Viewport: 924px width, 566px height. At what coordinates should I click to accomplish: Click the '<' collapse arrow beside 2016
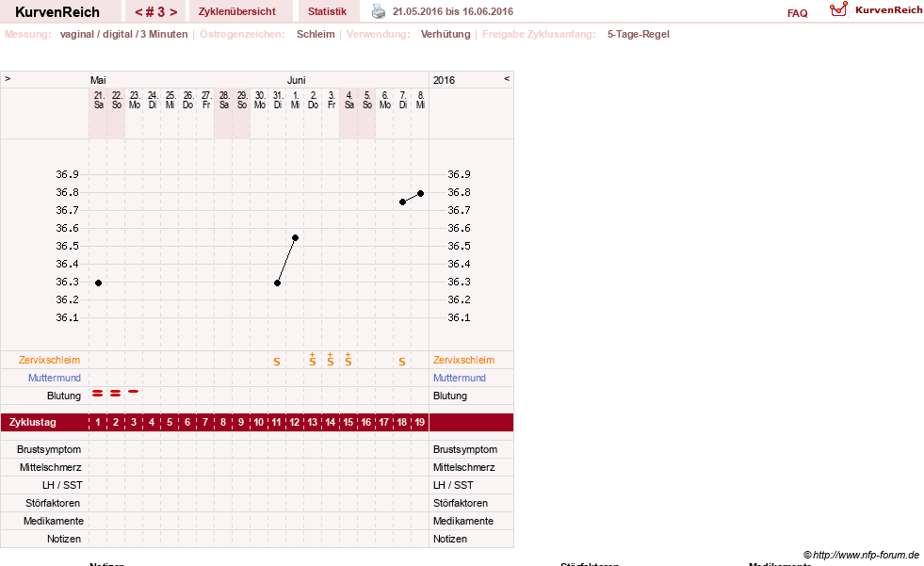[506, 79]
